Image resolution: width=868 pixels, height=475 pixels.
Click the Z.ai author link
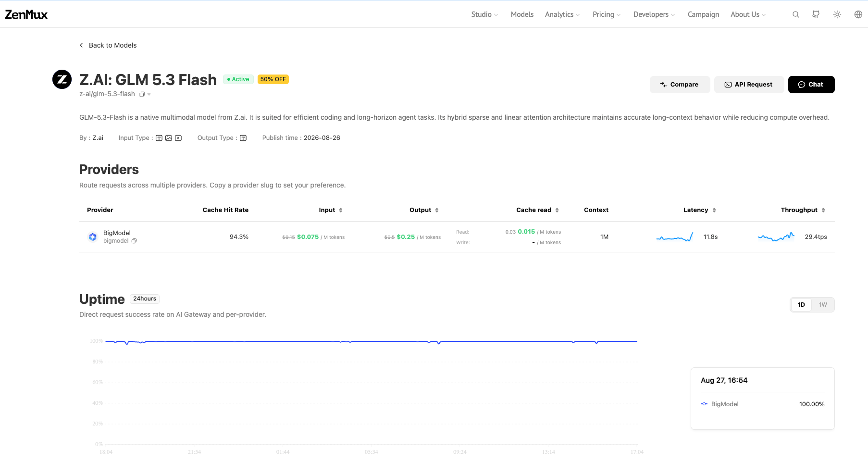tap(98, 138)
